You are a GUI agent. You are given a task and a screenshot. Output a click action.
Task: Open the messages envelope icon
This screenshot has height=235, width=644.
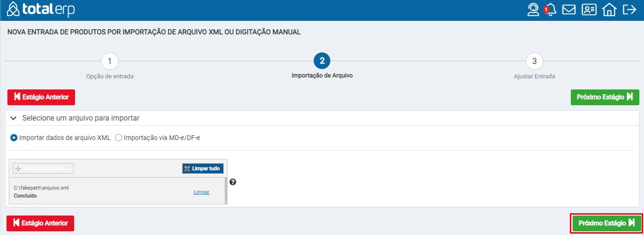[x=569, y=10]
